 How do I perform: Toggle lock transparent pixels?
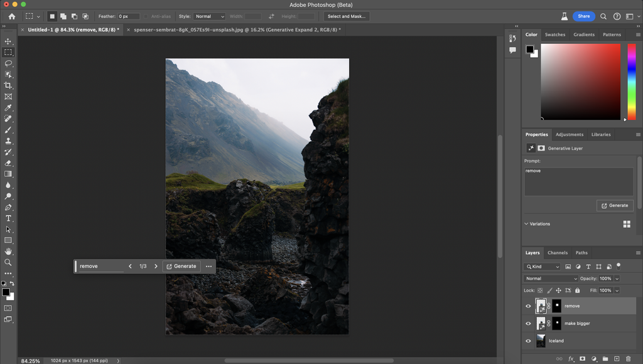coord(540,290)
